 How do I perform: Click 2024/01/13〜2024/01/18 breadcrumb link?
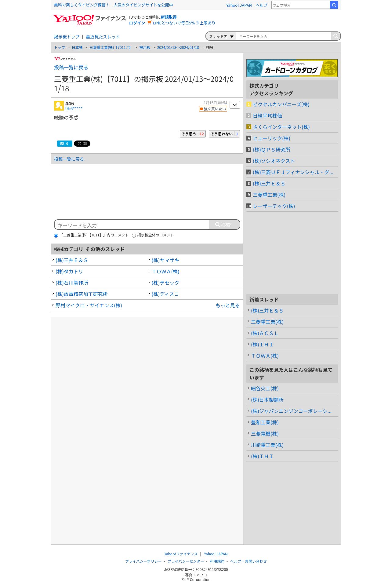(x=178, y=48)
